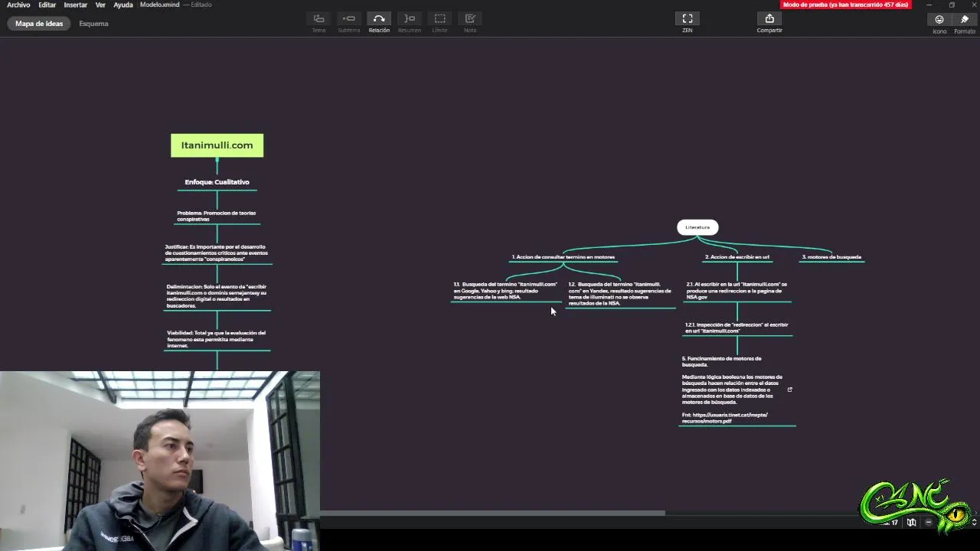Select the Literatura floating topic
Screen dimensions: 980x551
coord(697,227)
